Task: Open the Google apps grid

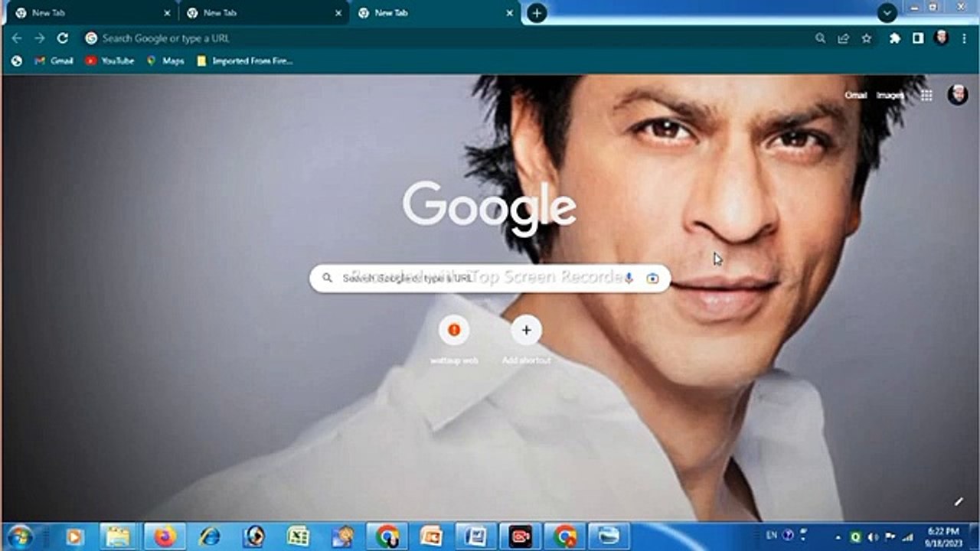Action: [926, 96]
